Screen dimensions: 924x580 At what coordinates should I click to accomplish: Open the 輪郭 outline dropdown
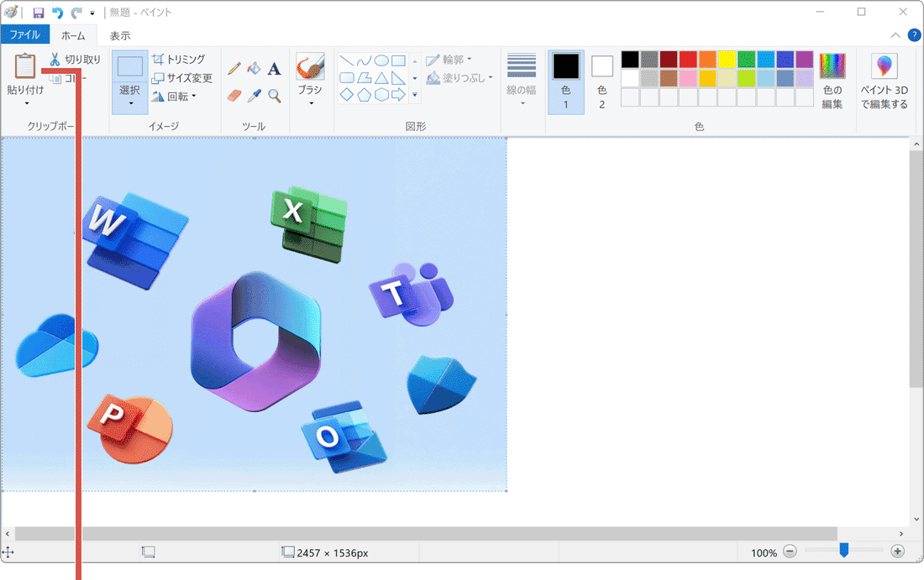click(x=449, y=60)
